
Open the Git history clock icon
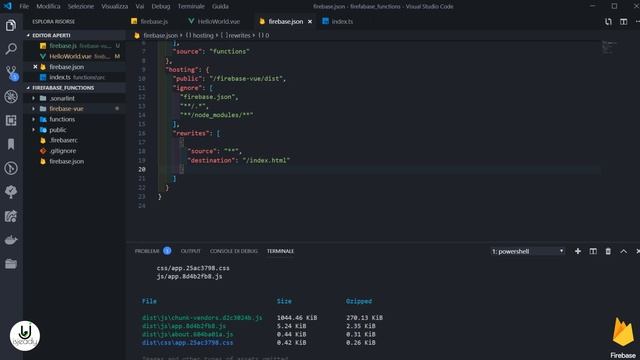coord(11,168)
